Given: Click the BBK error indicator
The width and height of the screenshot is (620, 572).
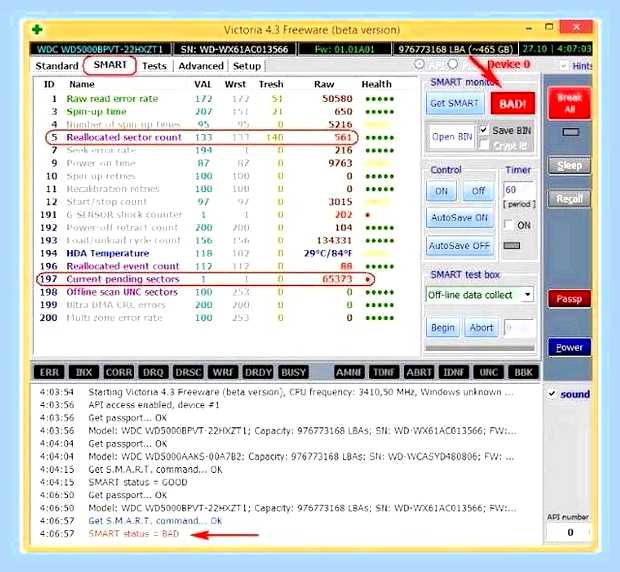Looking at the screenshot, I should (524, 372).
